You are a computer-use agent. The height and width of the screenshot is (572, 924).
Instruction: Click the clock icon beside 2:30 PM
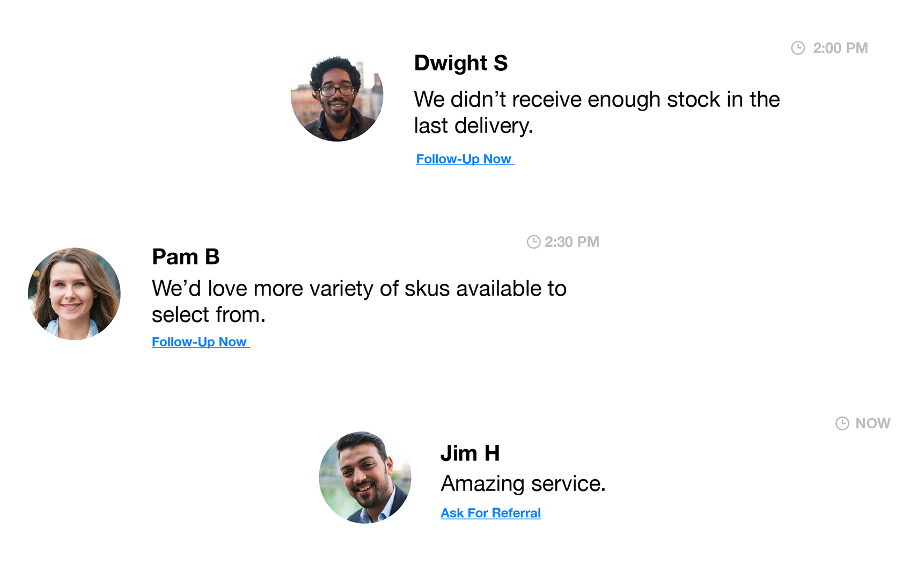533,242
